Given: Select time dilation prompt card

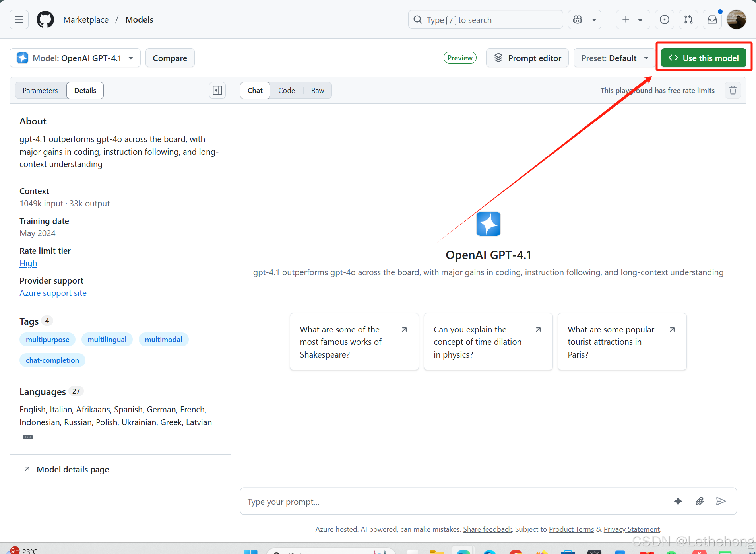Looking at the screenshot, I should click(488, 342).
